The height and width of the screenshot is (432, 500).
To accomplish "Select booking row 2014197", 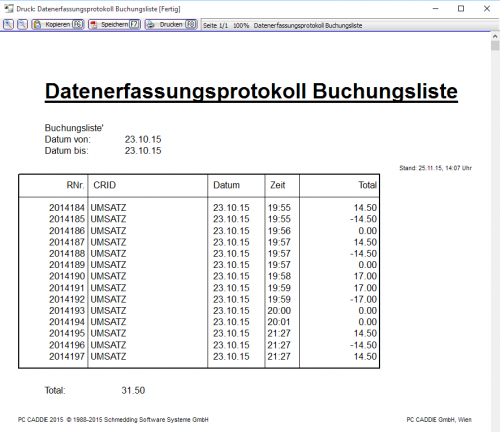I will (x=199, y=356).
